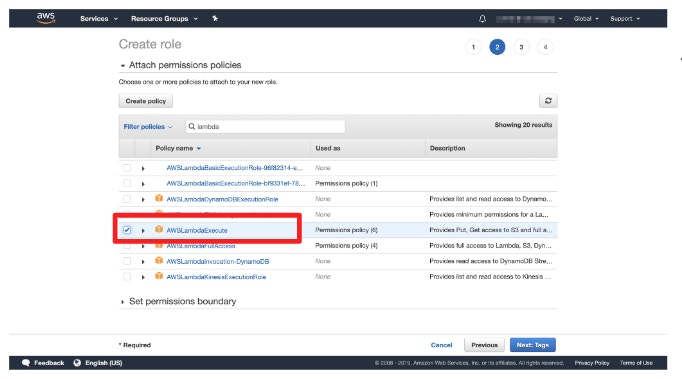Open the AWSLambdaExecute policy link

(197, 230)
